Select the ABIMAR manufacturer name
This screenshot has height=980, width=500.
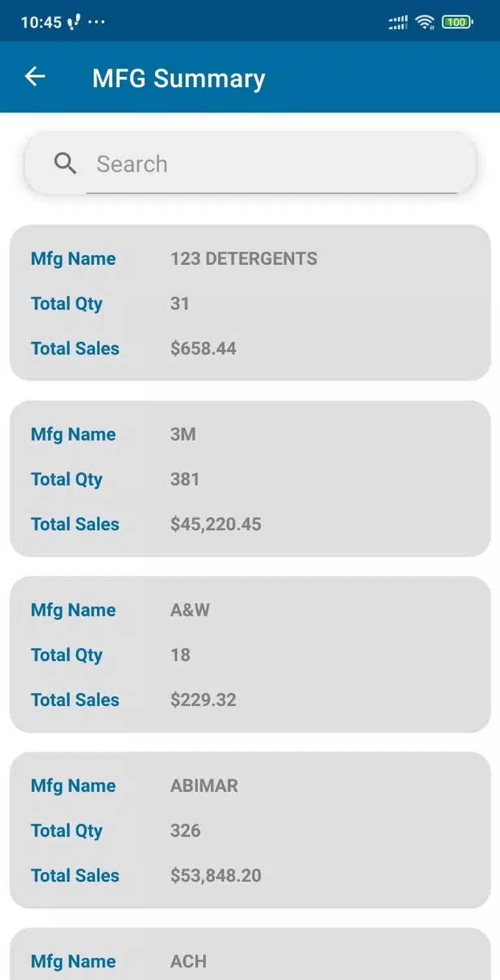tap(204, 785)
